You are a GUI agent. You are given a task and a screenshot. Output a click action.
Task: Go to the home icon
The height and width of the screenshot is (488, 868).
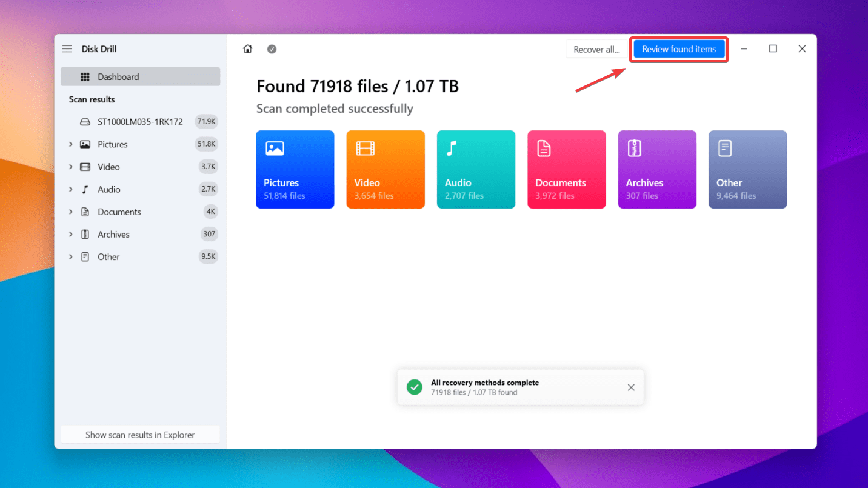pos(247,49)
